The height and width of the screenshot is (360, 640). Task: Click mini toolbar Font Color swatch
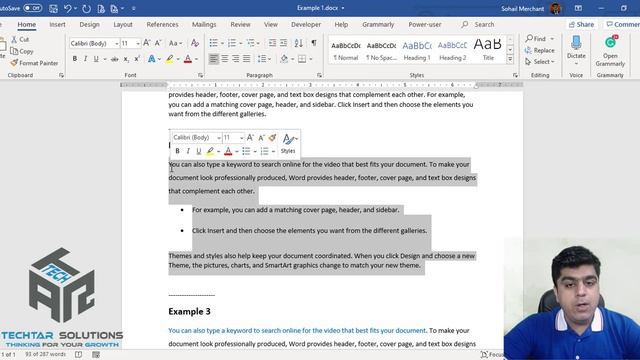(228, 151)
